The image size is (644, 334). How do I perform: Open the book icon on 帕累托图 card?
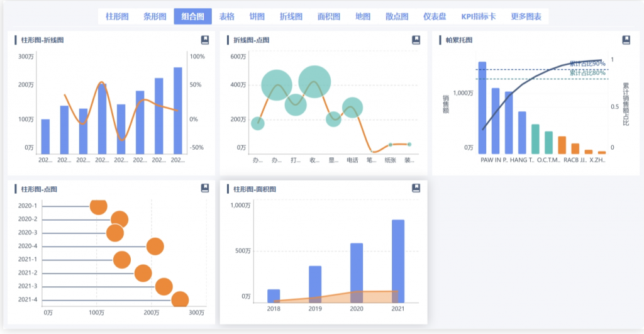(626, 40)
